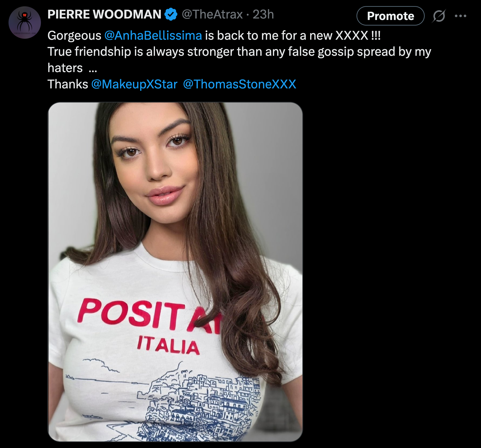The width and height of the screenshot is (481, 448).
Task: Click the Promote button
Action: click(x=390, y=16)
